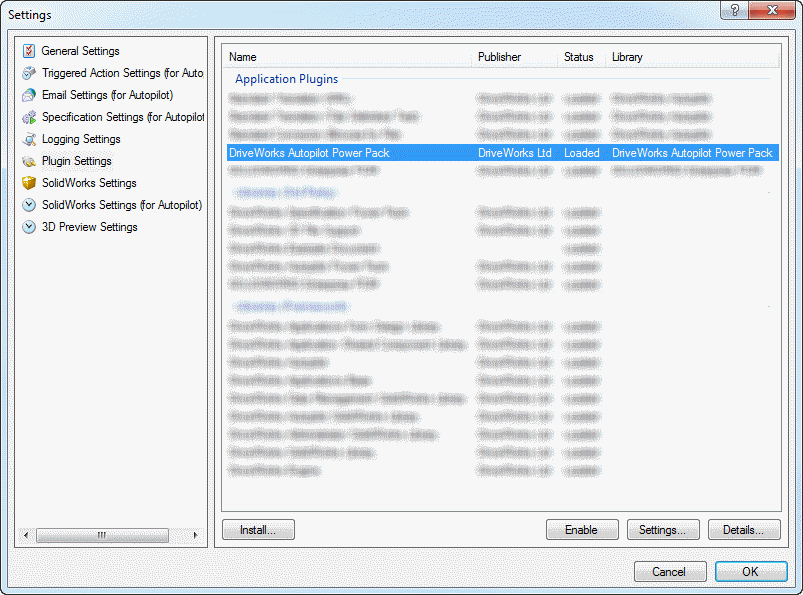Click the SolidWorks Settings cube icon

point(29,183)
